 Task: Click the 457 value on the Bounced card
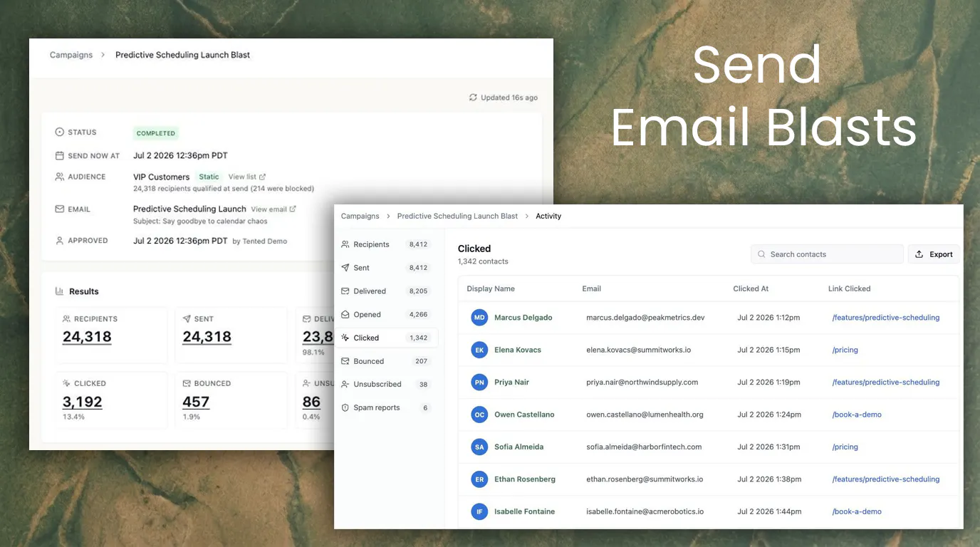tap(196, 402)
